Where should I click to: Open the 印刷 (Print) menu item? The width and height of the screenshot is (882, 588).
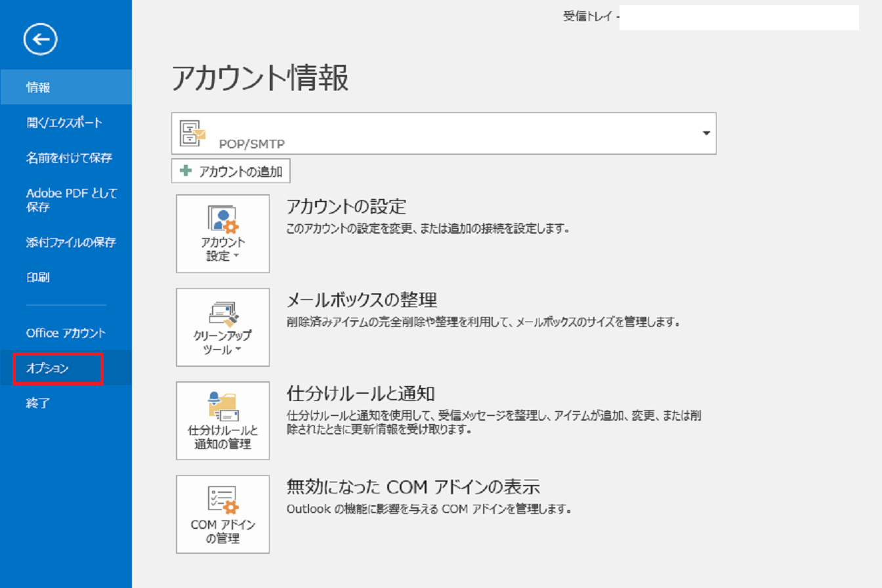point(38,278)
